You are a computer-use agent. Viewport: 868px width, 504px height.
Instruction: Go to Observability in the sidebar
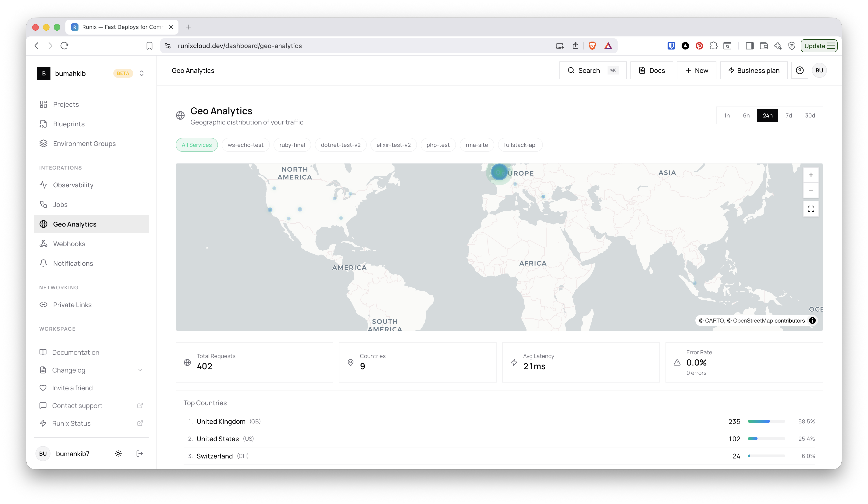coord(73,185)
